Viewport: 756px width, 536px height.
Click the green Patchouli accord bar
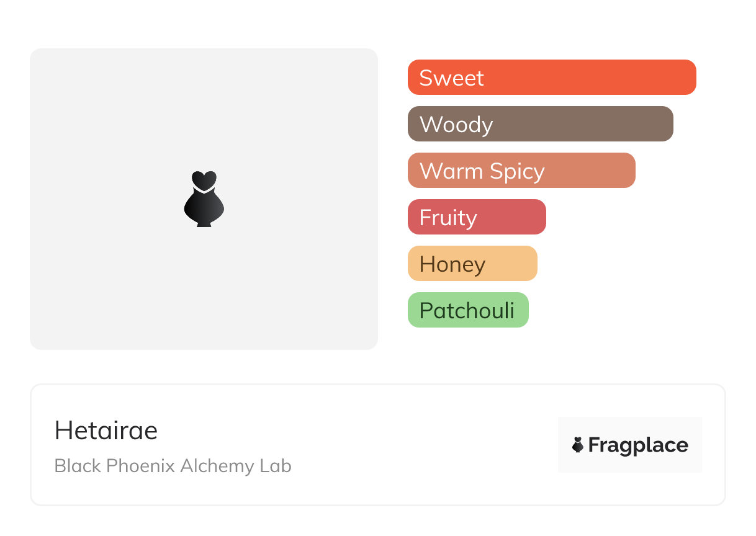468,310
